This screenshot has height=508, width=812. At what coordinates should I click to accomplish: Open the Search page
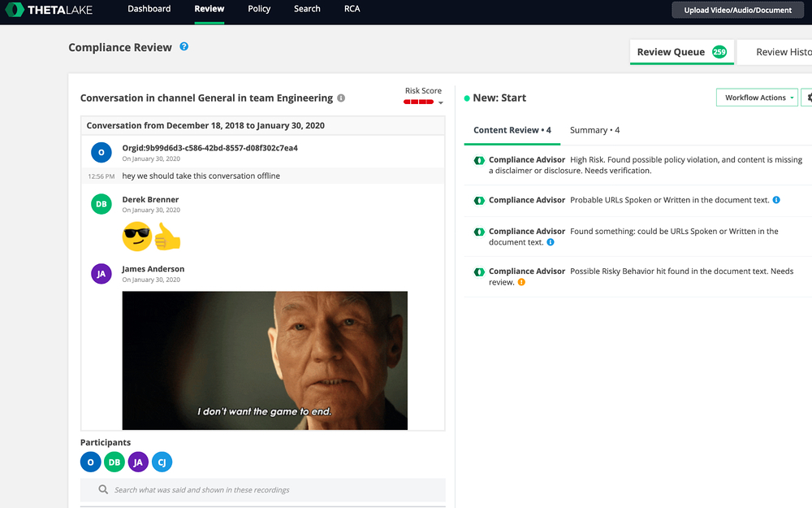click(x=307, y=9)
